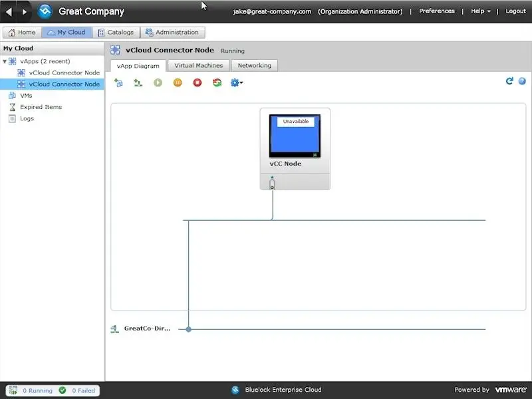Click the running tasks status bar icon
This screenshot has height=399, width=532.
pyautogui.click(x=13, y=390)
